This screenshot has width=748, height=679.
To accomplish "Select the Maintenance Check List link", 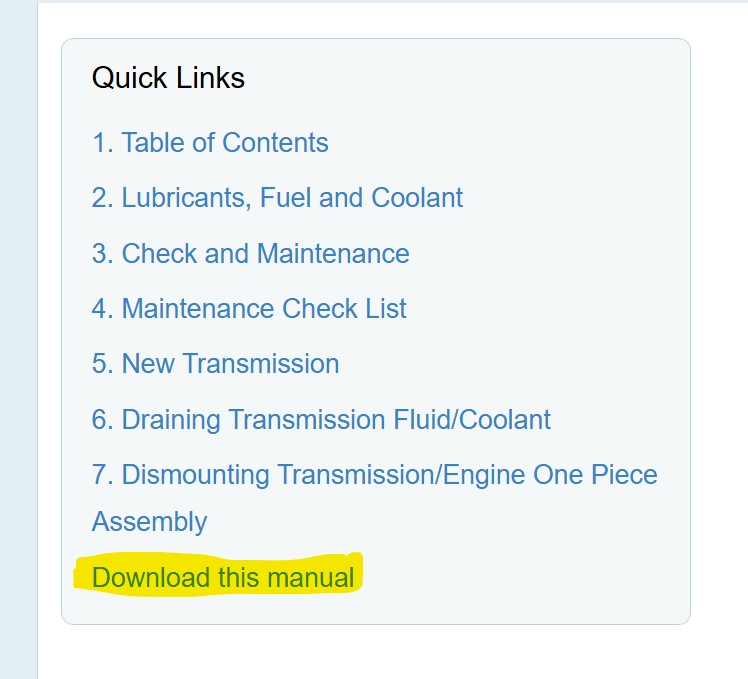I will (x=249, y=308).
